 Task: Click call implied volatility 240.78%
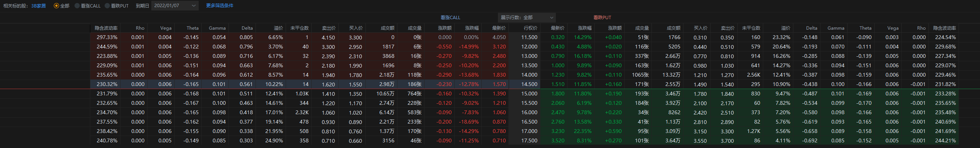click(107, 140)
